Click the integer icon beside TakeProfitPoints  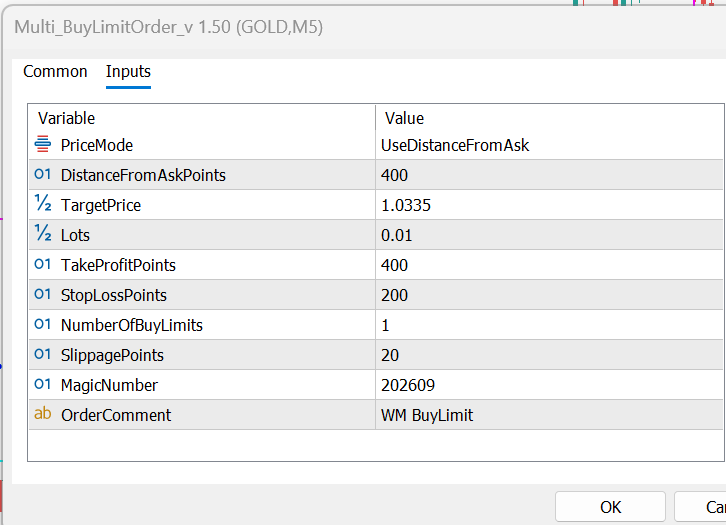coord(43,264)
